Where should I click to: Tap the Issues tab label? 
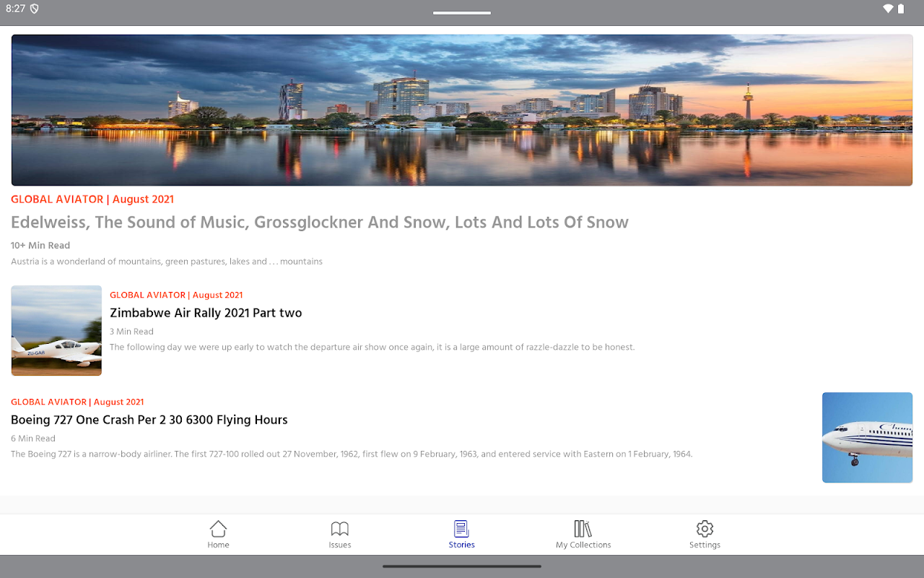[340, 545]
